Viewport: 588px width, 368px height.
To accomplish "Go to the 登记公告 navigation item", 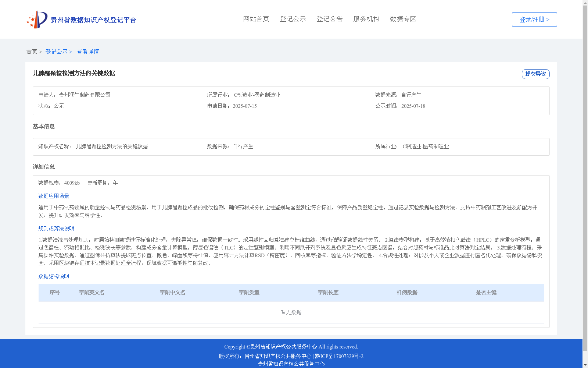I will [330, 19].
